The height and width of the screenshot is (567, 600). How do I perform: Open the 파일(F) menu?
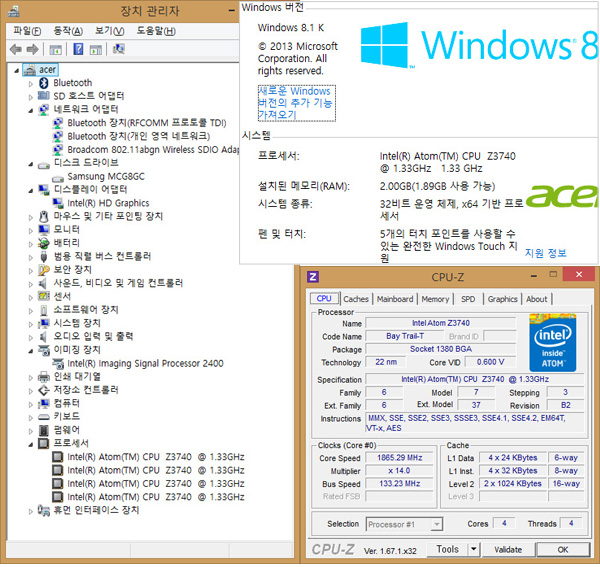[27, 31]
